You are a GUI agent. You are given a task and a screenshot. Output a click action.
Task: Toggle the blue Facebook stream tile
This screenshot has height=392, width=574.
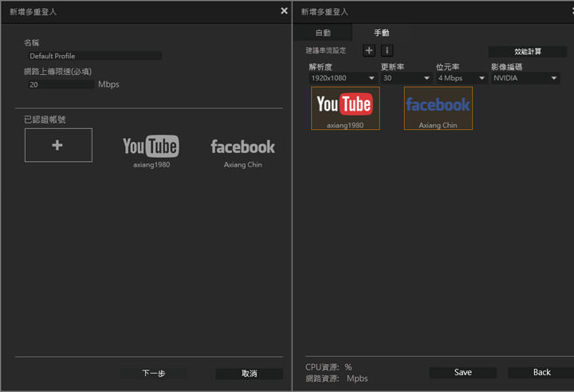point(438,108)
